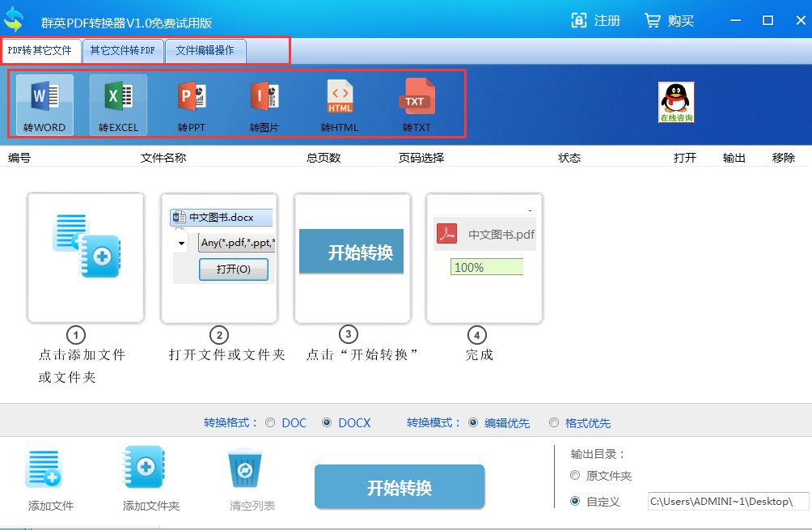
Task: Select the 转WORD conversion icon
Action: click(x=44, y=105)
